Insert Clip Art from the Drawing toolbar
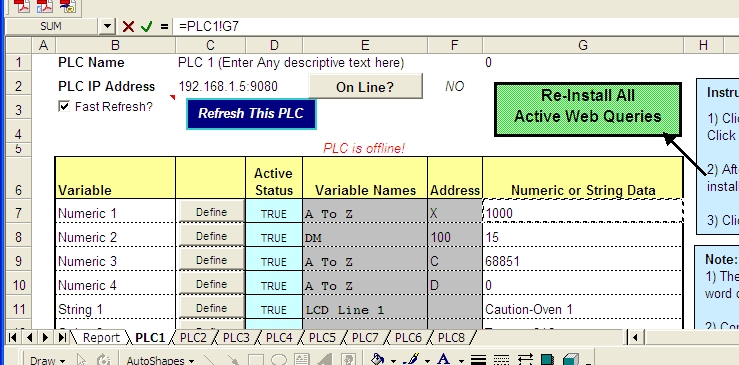The width and height of the screenshot is (739, 365). coord(347,360)
